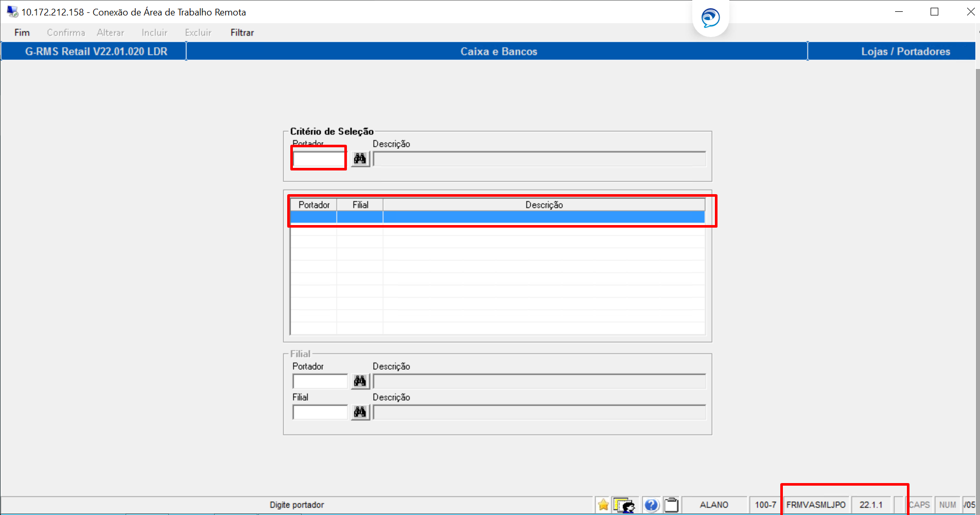980x515 pixels.
Task: Click the 22.1.1 version in status bar
Action: tap(871, 505)
